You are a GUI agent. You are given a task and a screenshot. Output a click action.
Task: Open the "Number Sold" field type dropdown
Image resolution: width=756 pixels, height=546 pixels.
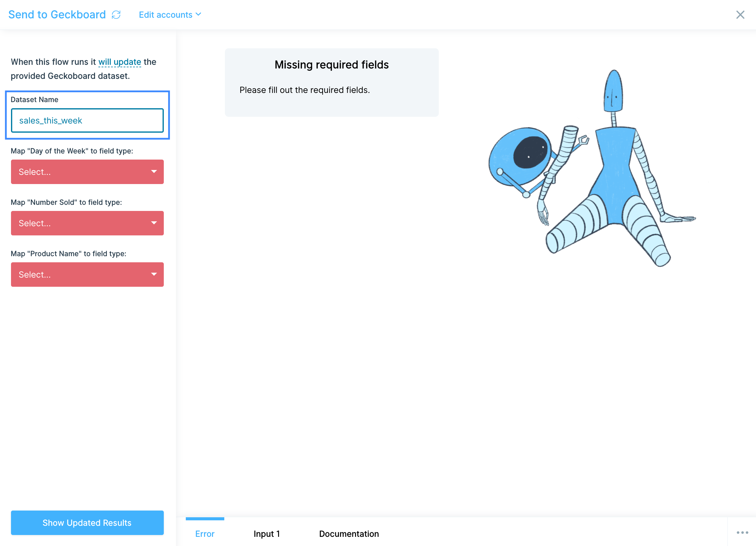[87, 223]
